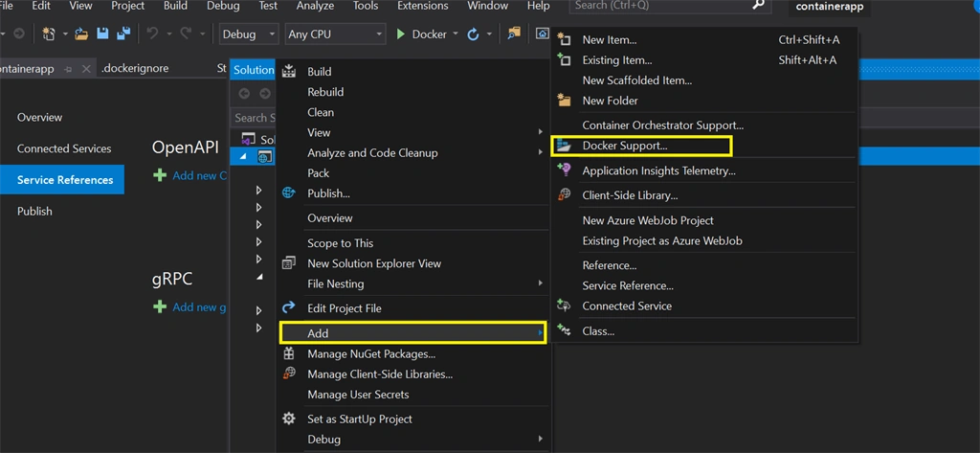The width and height of the screenshot is (980, 453).
Task: Click the green Docker run arrow
Action: [x=401, y=34]
